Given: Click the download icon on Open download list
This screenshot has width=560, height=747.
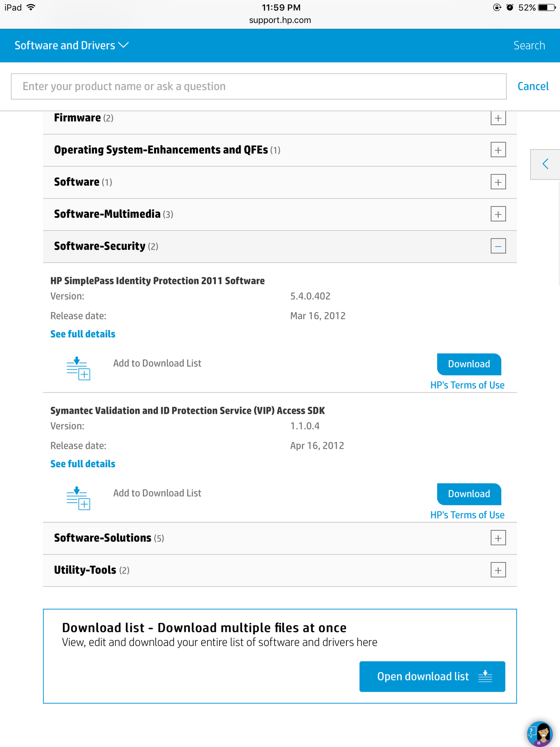Looking at the screenshot, I should tap(485, 676).
